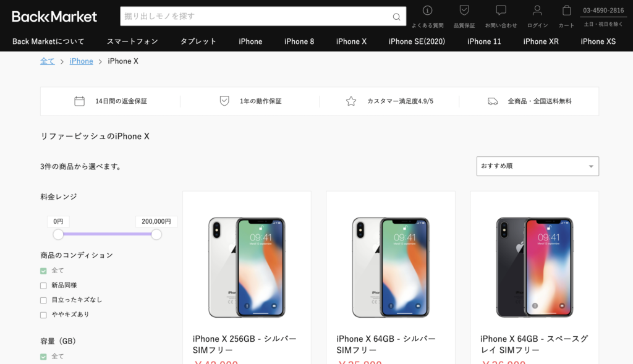The height and width of the screenshot is (364, 633).
Task: Open the iPhone X 256GB シルバー product title
Action: 245,344
